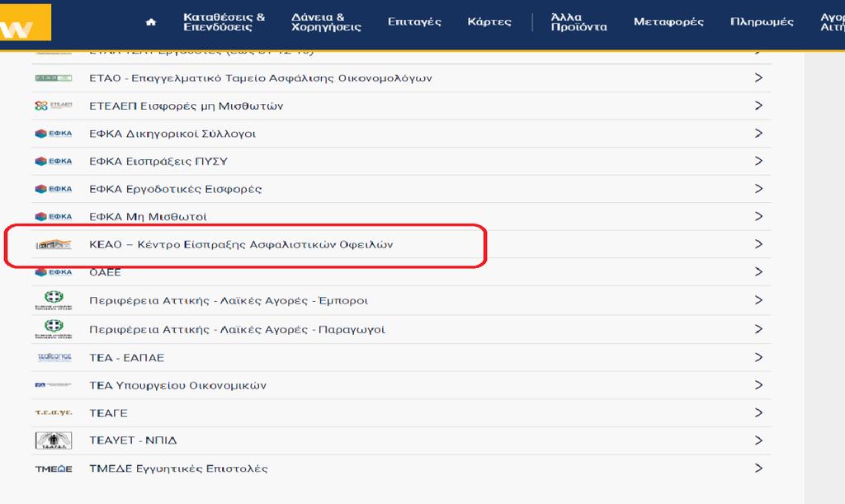Select ΕΤΑΟ - Επαγγελματικό Ταμείο Ασφάλισης Οικονομολόγων

(x=260, y=78)
